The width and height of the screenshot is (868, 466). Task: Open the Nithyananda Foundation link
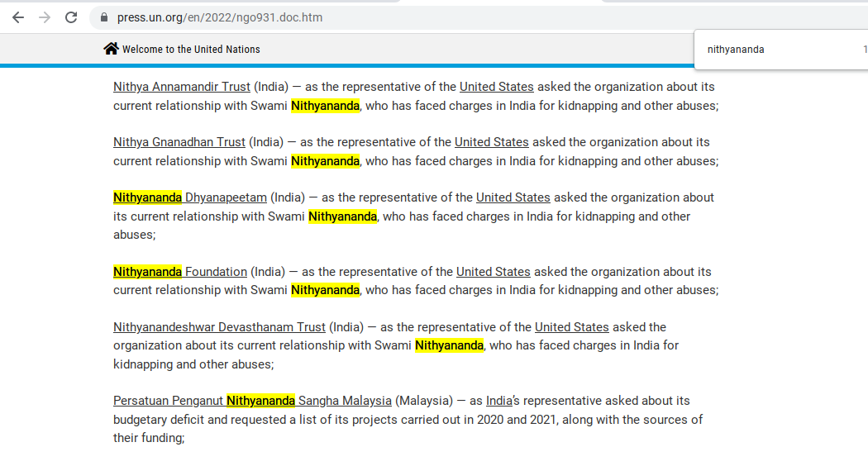pos(180,272)
